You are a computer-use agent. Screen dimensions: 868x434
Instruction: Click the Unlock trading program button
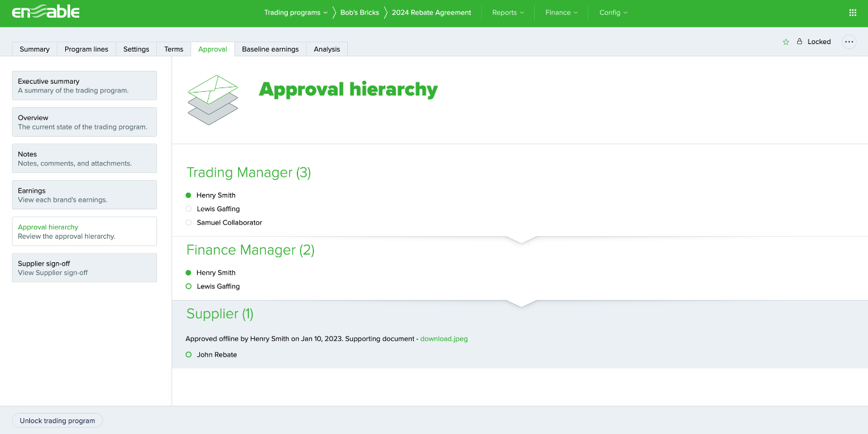[x=57, y=420]
